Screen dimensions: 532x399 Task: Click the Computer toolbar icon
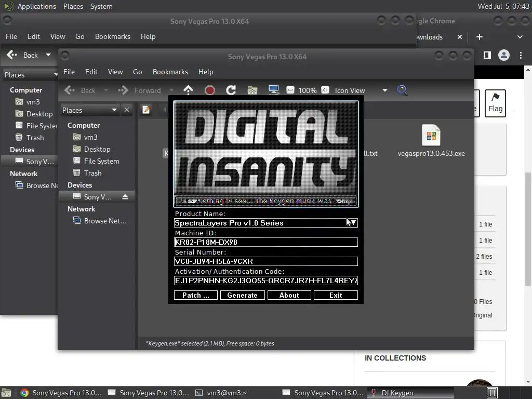273,90
